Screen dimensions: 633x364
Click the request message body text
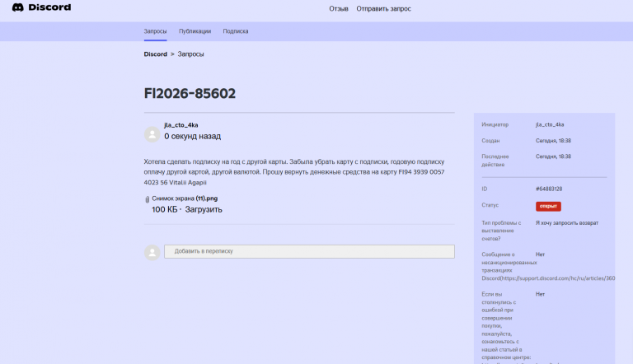(294, 172)
